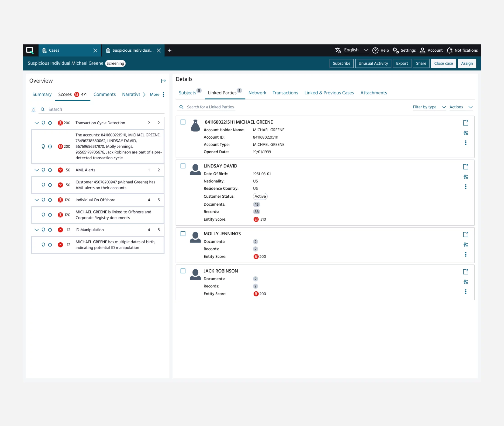This screenshot has height=426, width=504.
Task: Open the Filter by type dropdown
Action: point(429,107)
